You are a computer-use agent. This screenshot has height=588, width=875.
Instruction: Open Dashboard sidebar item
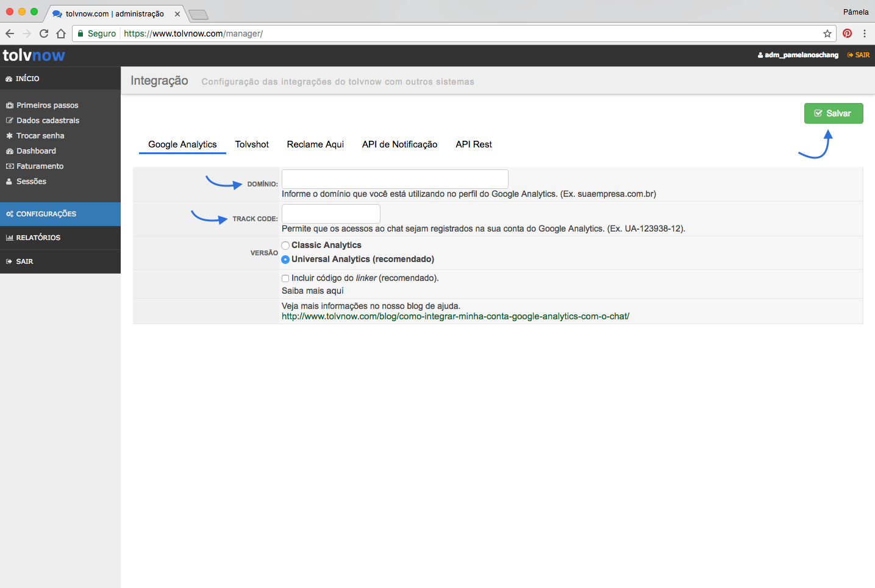(31, 151)
